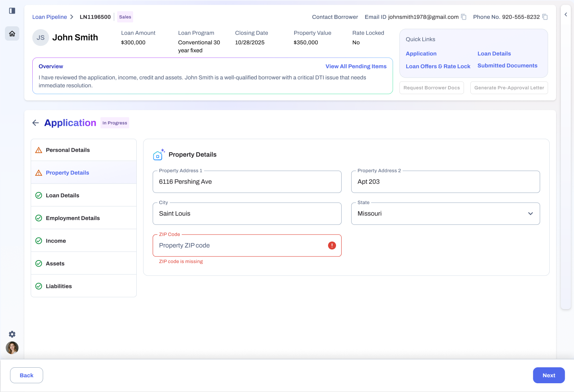574x392 pixels.
Task: Click the closing date 10/28/2025
Action: tap(250, 42)
